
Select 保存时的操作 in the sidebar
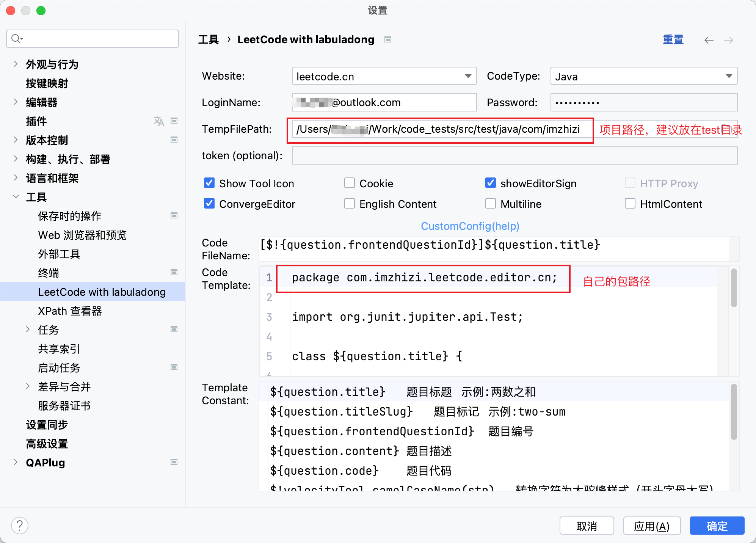70,216
